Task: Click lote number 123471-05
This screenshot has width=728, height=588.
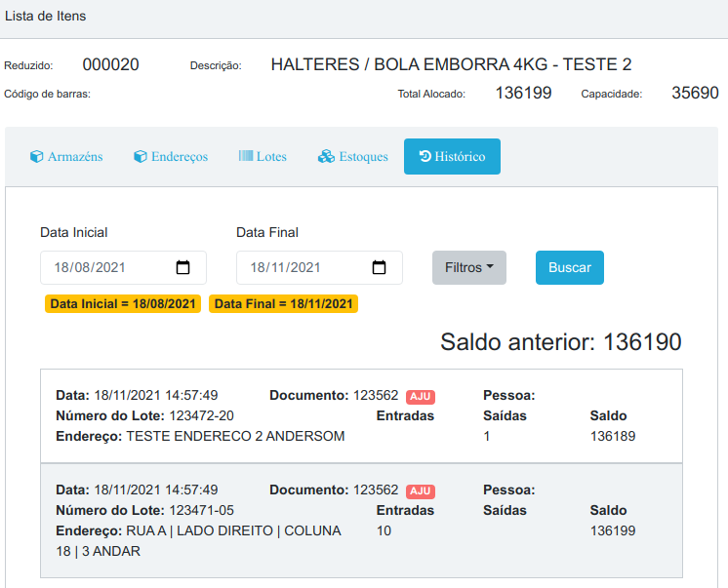Action: tap(201, 511)
